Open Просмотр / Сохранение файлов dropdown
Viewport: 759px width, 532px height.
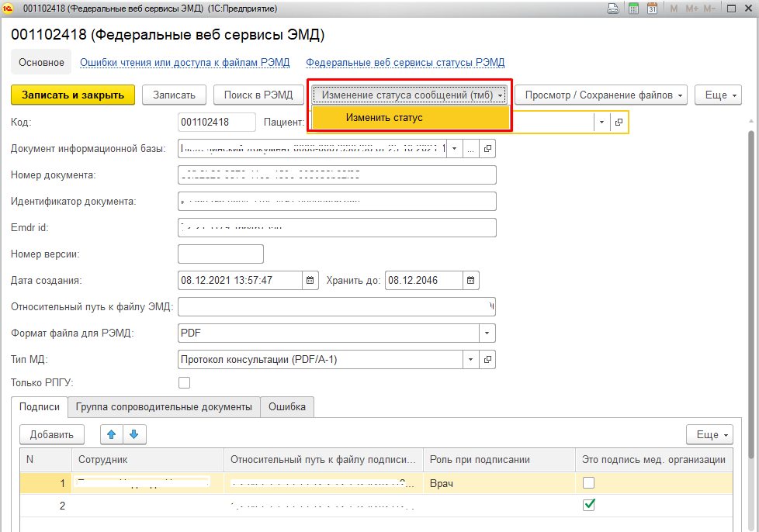click(x=605, y=95)
